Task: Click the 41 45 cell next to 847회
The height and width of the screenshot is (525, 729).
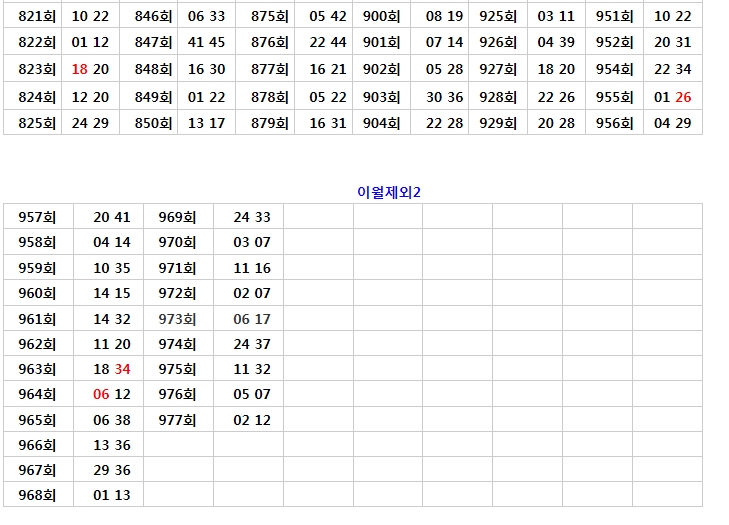Action: tap(206, 42)
